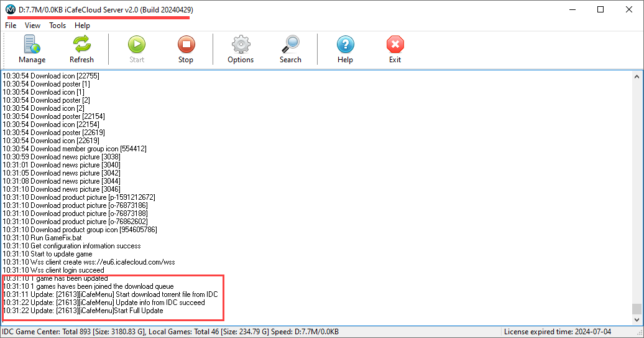Click log line "Download icon [1]"
Screen dimensions: 644x338
[x=44, y=92]
